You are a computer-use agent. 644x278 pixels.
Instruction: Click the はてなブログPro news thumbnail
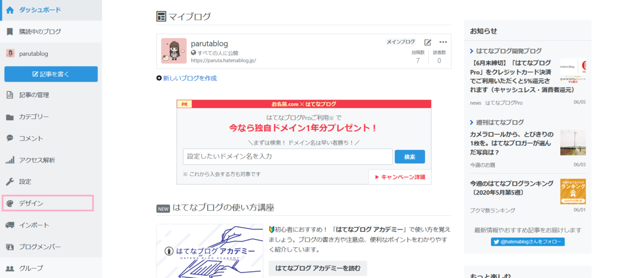573,71
